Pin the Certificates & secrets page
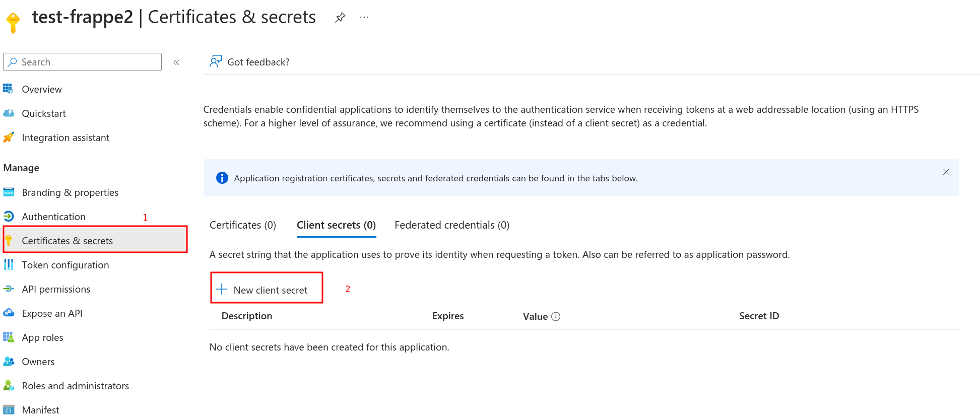 (340, 18)
